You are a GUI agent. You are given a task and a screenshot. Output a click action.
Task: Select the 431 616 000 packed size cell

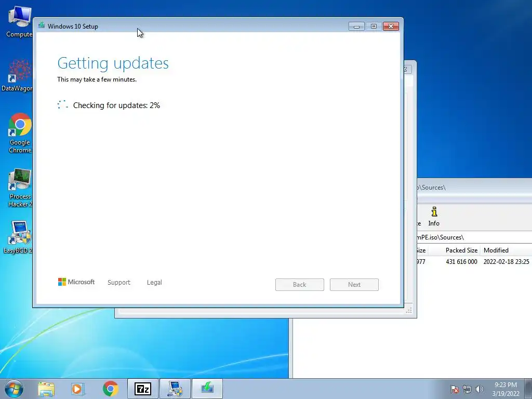point(461,262)
